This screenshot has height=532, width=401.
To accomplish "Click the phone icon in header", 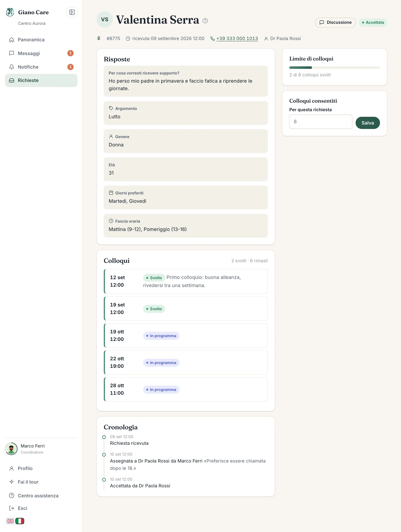I will [x=213, y=39].
